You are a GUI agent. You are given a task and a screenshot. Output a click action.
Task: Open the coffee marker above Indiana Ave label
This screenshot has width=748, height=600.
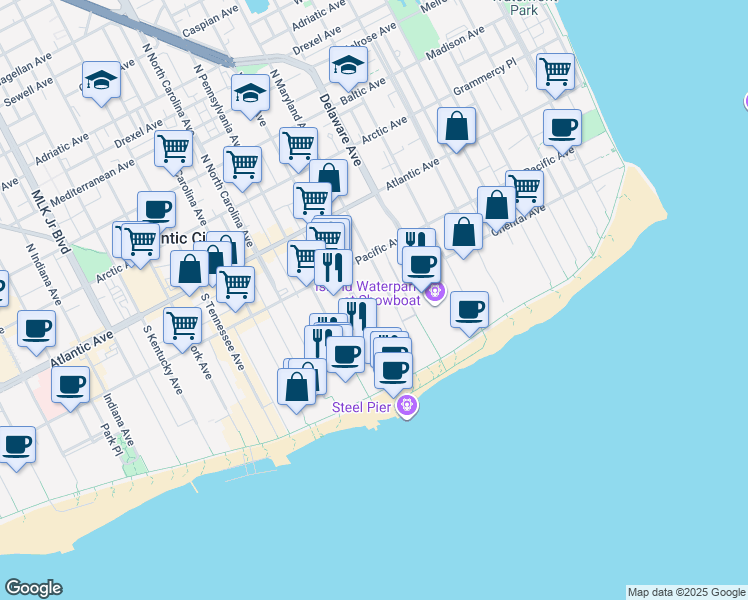coord(70,385)
